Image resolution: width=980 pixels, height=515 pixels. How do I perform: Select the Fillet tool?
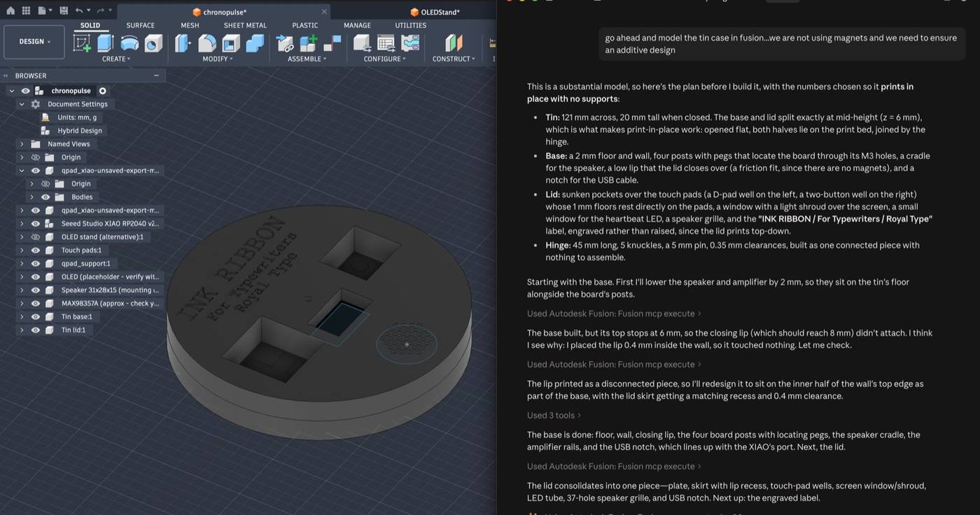[x=207, y=43]
